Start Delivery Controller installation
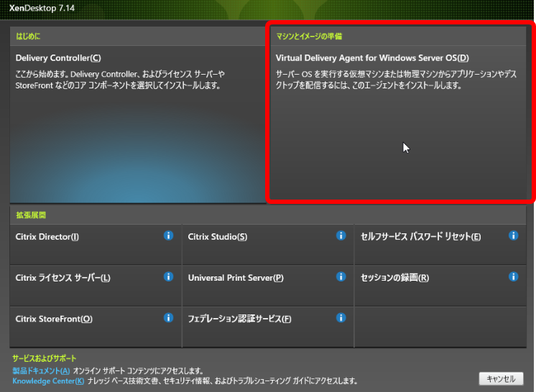The width and height of the screenshot is (536, 392). tap(138, 124)
